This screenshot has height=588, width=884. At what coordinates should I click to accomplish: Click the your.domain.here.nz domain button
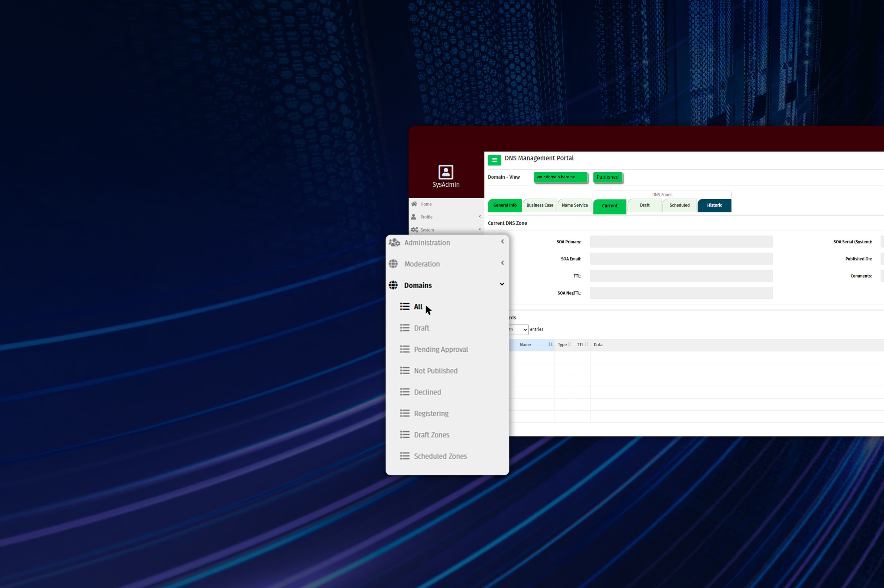(x=560, y=177)
